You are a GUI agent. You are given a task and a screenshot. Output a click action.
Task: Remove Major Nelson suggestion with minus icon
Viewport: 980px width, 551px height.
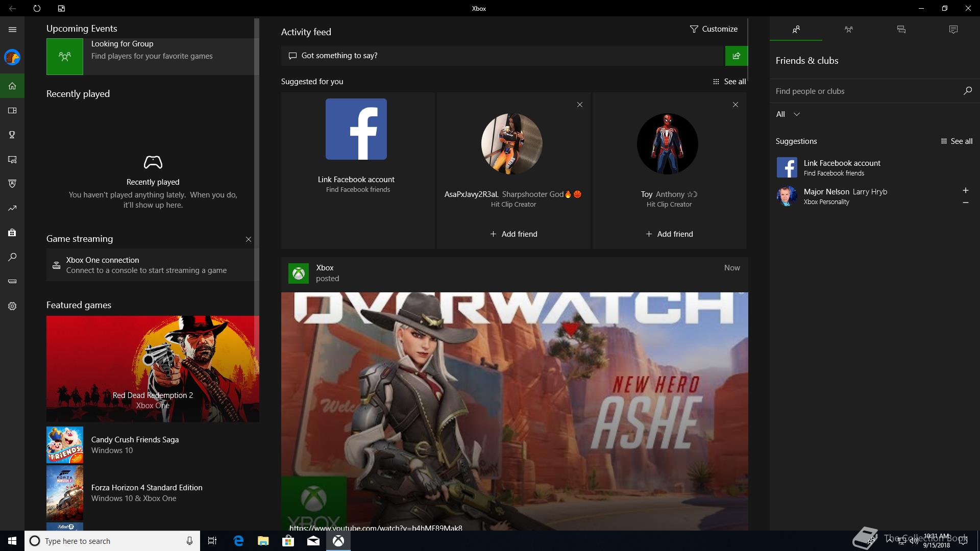click(965, 203)
